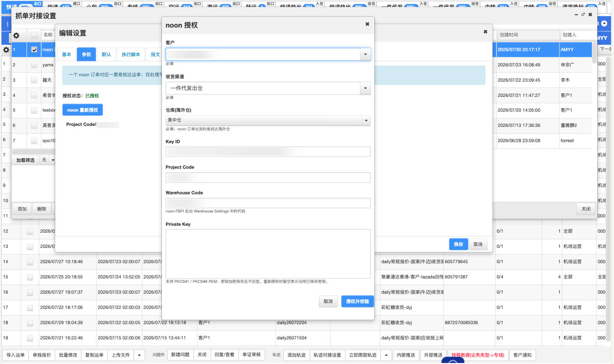Check the yamx row checkbox
Viewport: 614px width, 364px height.
click(x=34, y=65)
